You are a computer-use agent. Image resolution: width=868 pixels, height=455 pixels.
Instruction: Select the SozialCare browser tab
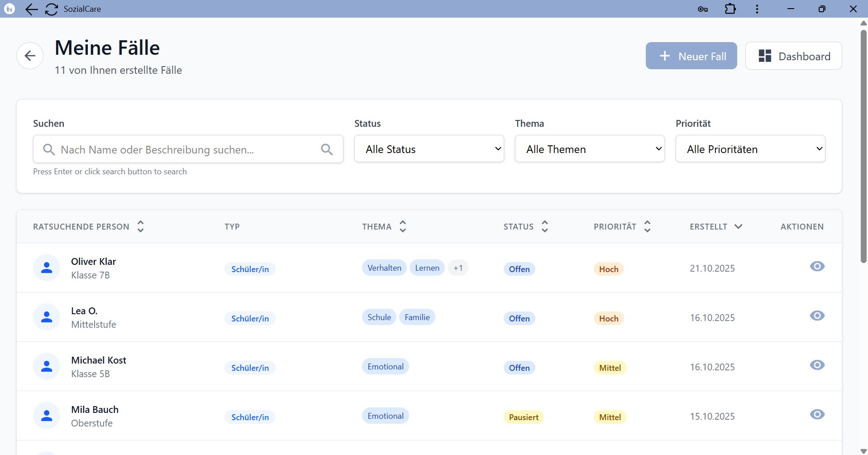[82, 9]
